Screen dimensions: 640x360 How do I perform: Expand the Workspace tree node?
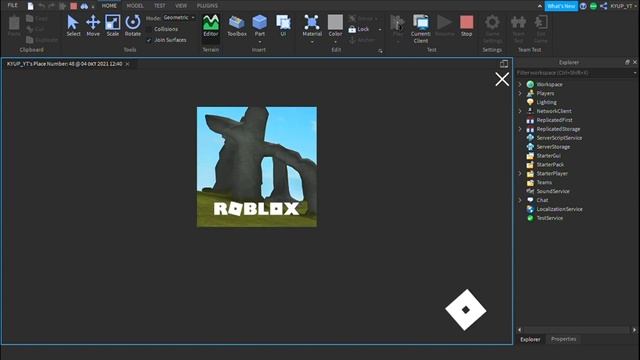(520, 84)
